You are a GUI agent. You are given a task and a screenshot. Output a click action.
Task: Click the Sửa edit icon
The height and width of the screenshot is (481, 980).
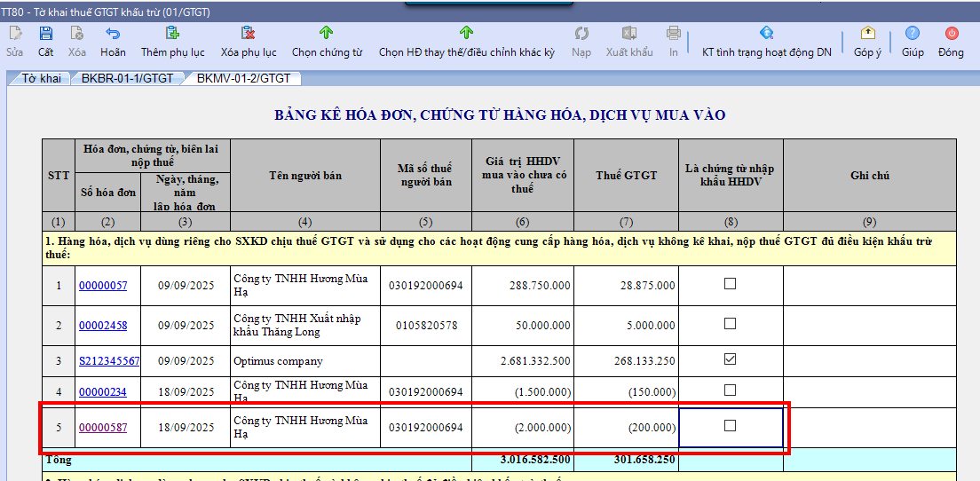coord(15,34)
